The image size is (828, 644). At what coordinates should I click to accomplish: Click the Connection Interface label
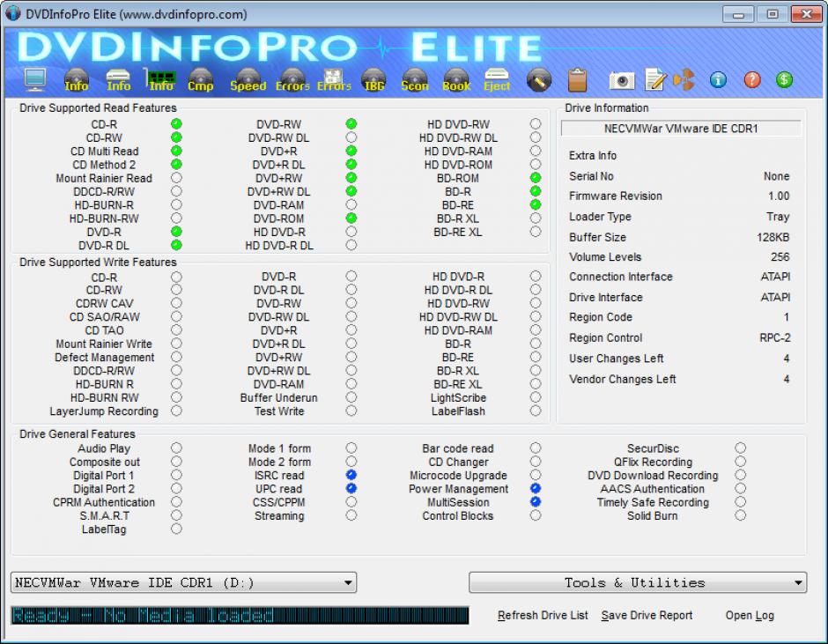[x=621, y=277]
